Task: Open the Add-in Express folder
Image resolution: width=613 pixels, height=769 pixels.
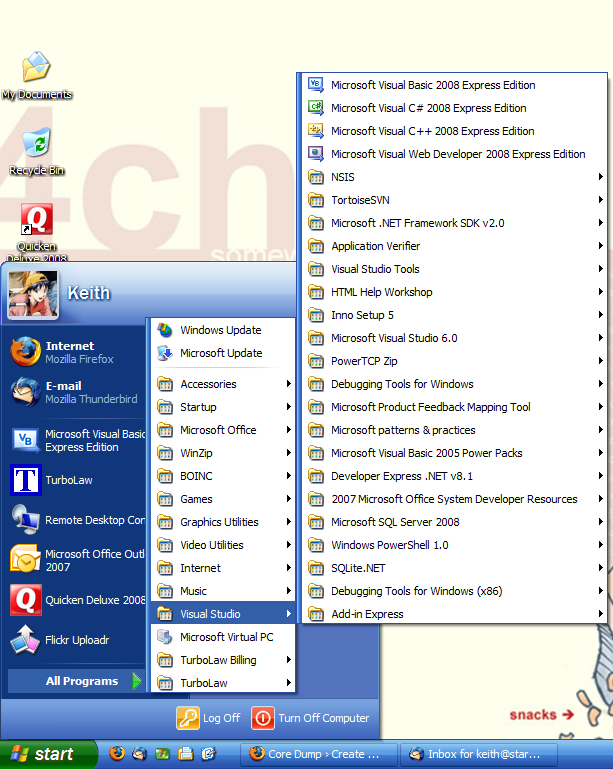Action: point(455,614)
